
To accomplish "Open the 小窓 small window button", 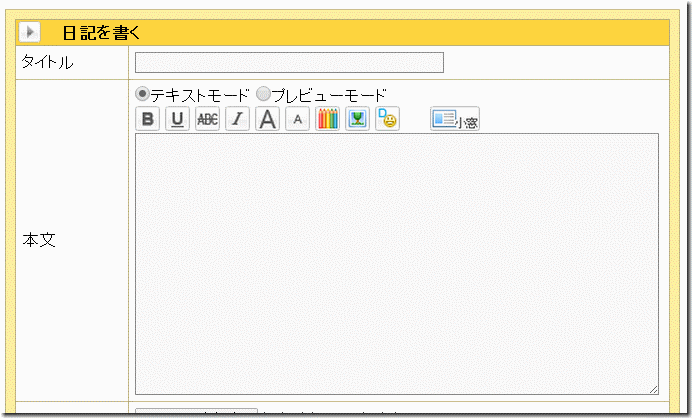I will pyautogui.click(x=454, y=119).
